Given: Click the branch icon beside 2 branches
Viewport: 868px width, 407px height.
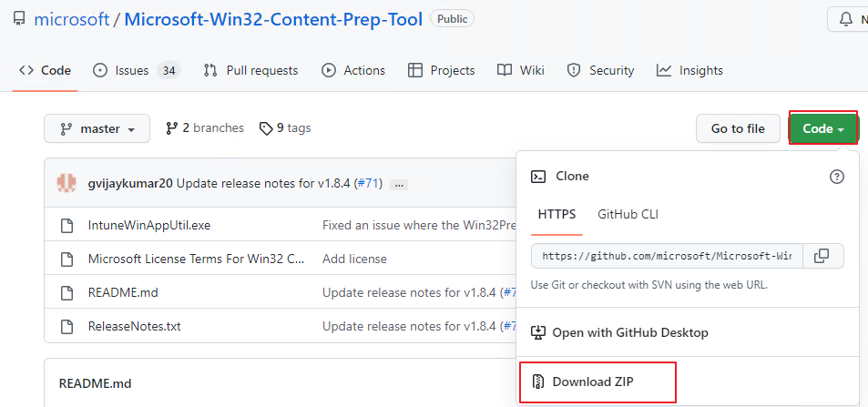Looking at the screenshot, I should (x=171, y=128).
